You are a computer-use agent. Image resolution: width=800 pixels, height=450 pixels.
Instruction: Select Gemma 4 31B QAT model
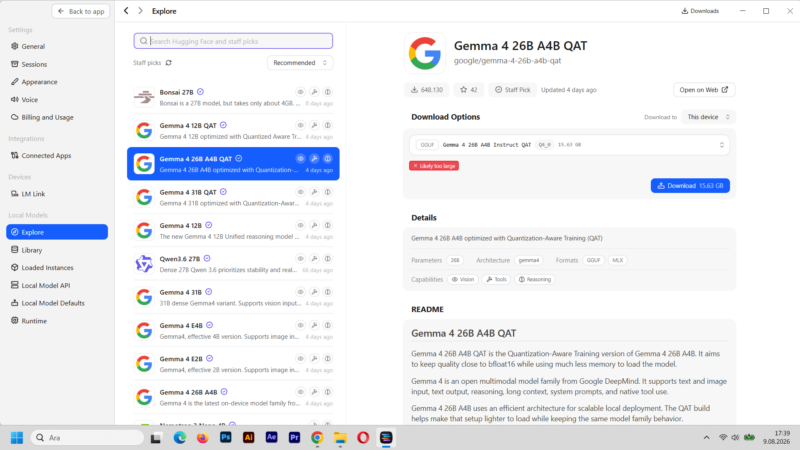pyautogui.click(x=233, y=197)
